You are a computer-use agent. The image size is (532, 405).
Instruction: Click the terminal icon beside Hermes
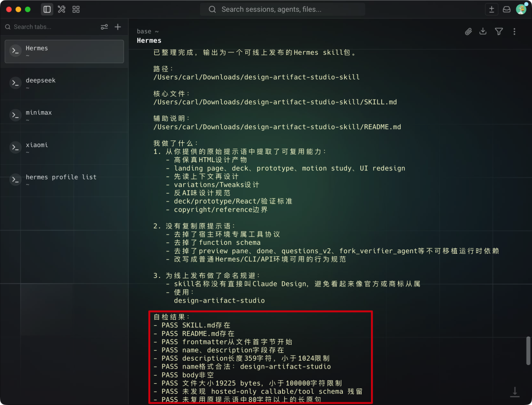coord(15,51)
